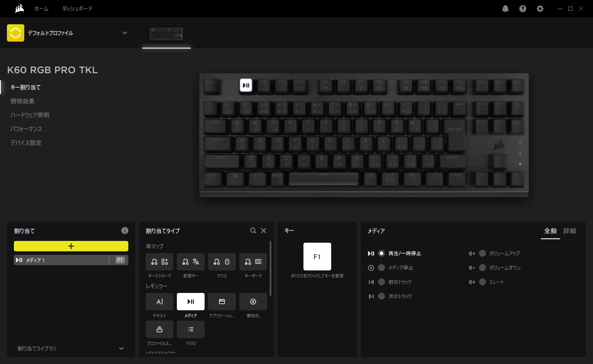Screen dimensions: 593x364
Task: Click the yellow add assignment button
Action: 71,246
